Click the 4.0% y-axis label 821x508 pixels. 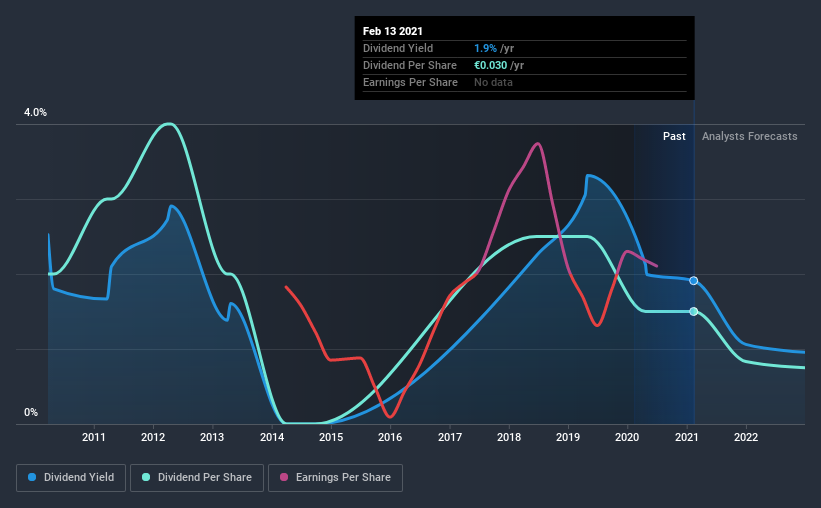[35, 113]
